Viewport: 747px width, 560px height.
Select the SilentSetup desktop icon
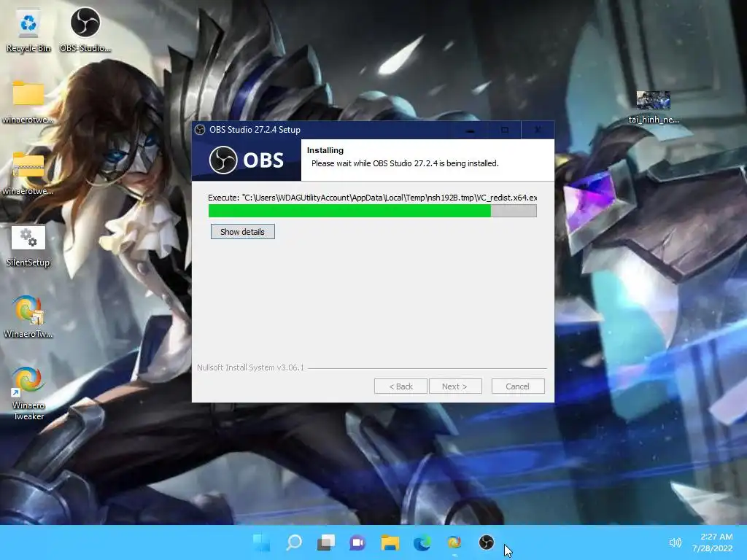coord(28,245)
